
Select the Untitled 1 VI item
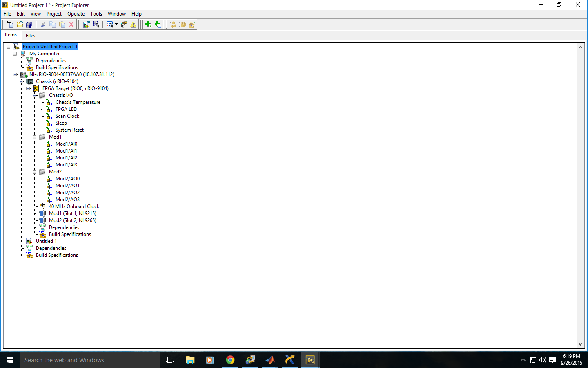tap(46, 241)
